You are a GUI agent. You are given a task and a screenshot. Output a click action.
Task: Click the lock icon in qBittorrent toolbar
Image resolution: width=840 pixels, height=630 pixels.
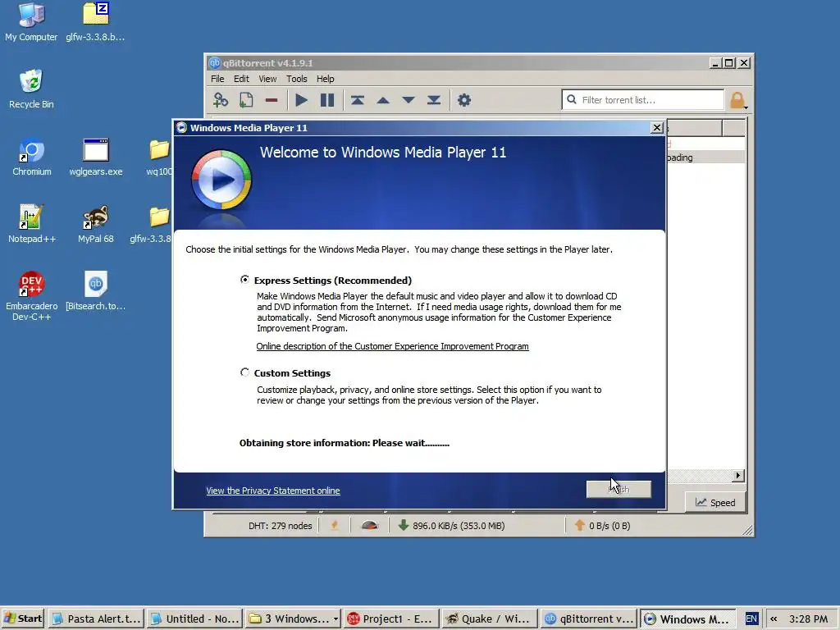click(737, 100)
